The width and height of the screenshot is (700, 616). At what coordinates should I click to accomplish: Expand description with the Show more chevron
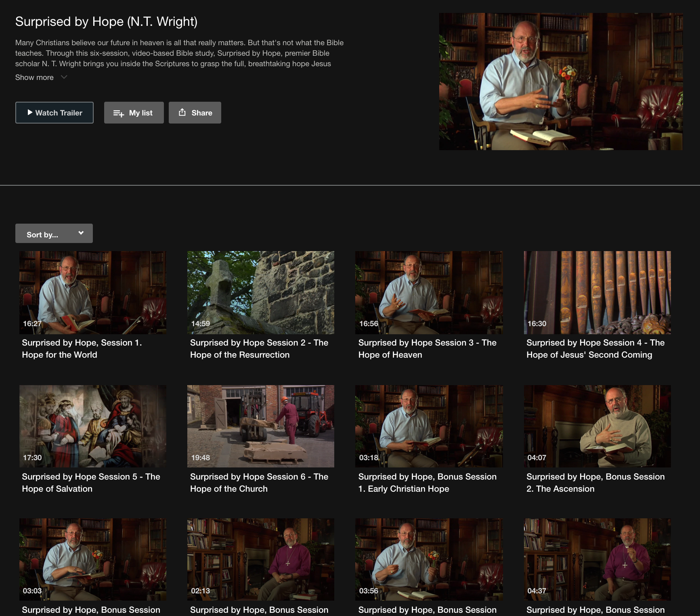64,77
